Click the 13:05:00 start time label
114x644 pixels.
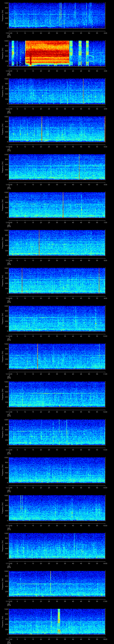click(9, 185)
